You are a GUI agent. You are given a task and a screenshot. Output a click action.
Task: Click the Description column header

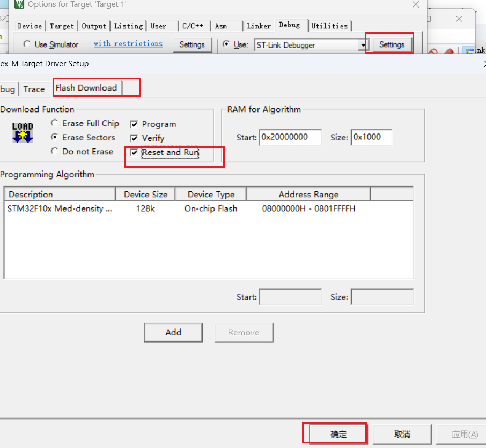pyautogui.click(x=60, y=194)
